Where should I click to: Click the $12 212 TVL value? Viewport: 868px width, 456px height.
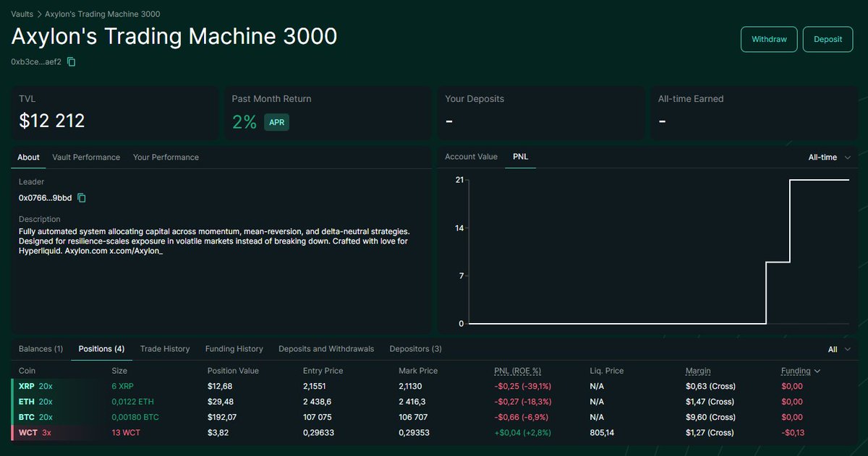(52, 121)
